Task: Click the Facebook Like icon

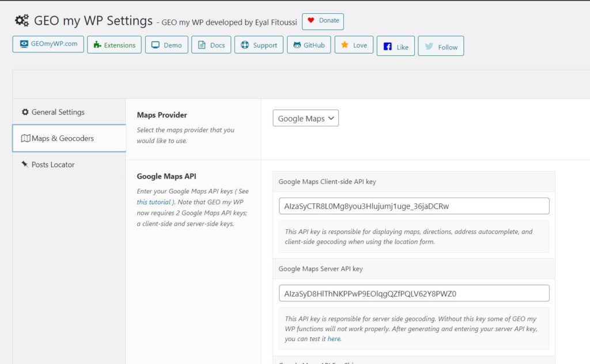Action: point(388,47)
